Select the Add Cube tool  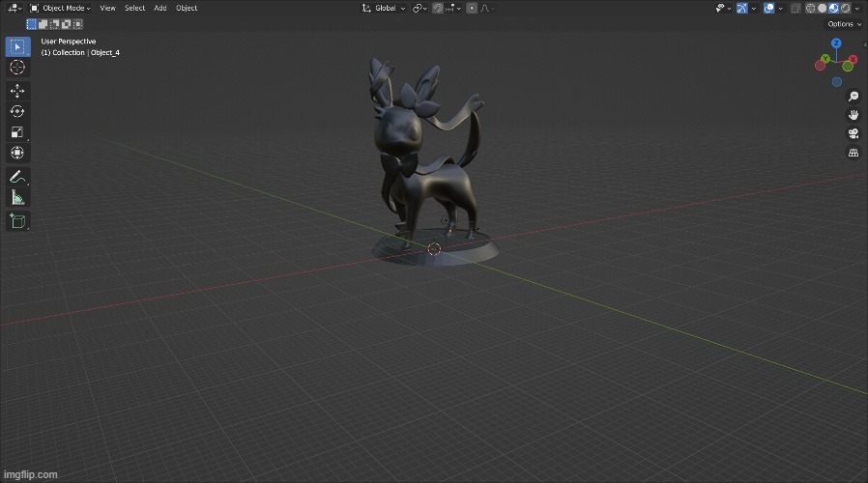click(x=17, y=221)
